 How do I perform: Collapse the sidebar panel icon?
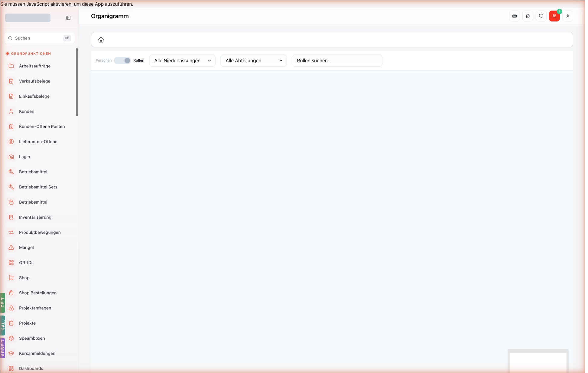click(68, 18)
